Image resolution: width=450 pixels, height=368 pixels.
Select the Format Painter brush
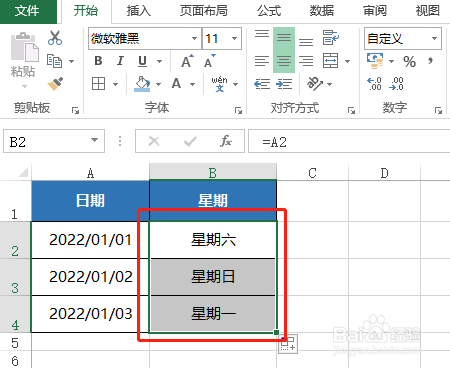click(55, 84)
